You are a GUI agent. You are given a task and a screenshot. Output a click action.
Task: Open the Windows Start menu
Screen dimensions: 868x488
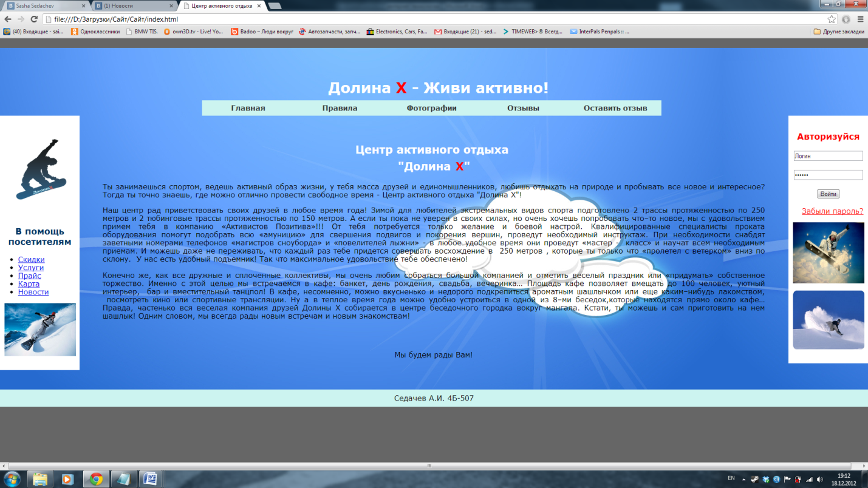pos(13,479)
